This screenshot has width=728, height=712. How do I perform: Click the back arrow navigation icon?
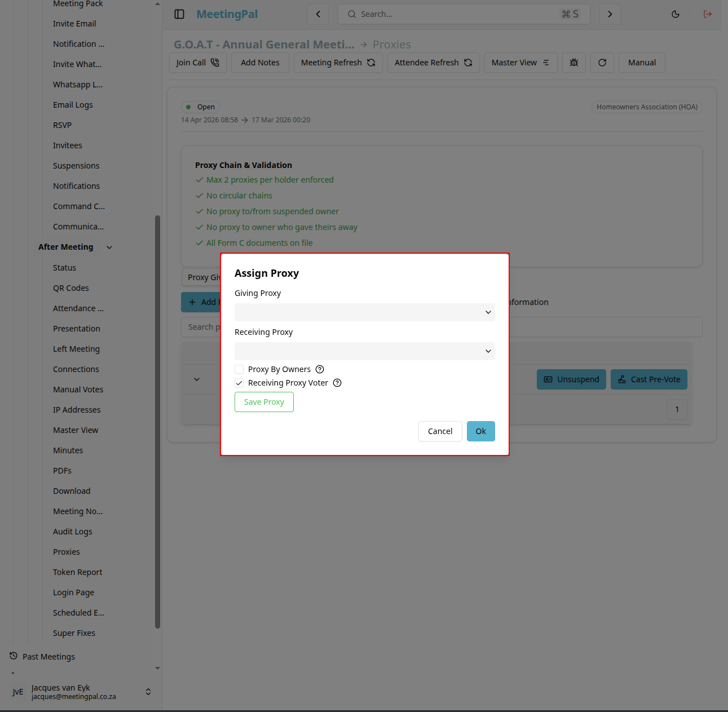(x=318, y=14)
